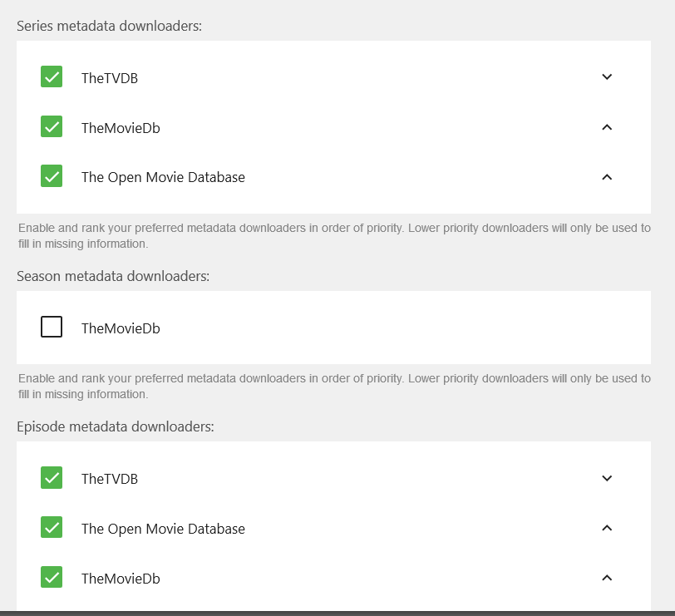The height and width of the screenshot is (616, 675).
Task: Move up The Open Movie Database in Series list
Action: (607, 177)
